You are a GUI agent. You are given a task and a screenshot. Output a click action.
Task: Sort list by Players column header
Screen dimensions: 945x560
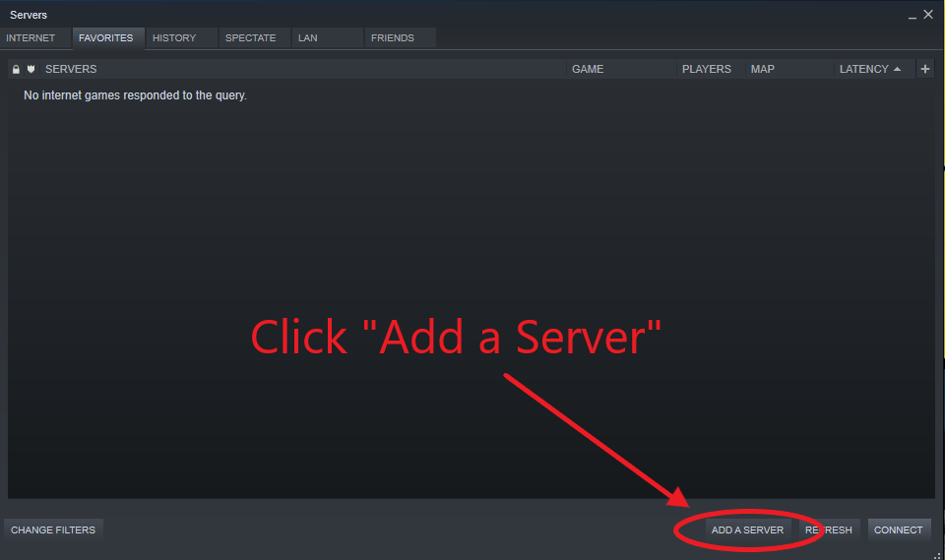(711, 69)
